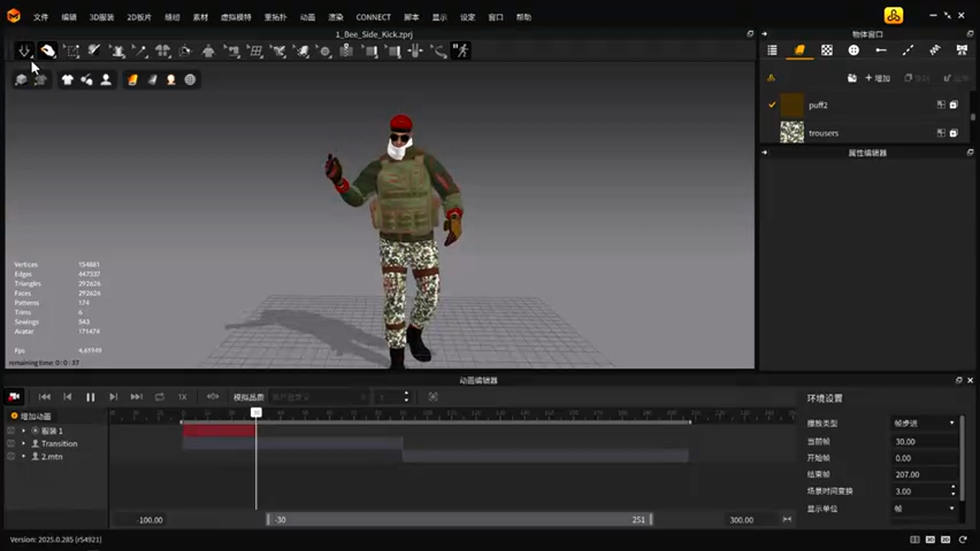Image resolution: width=980 pixels, height=551 pixels.
Task: Click the duplicate icon on the puff2 row
Action: click(953, 105)
